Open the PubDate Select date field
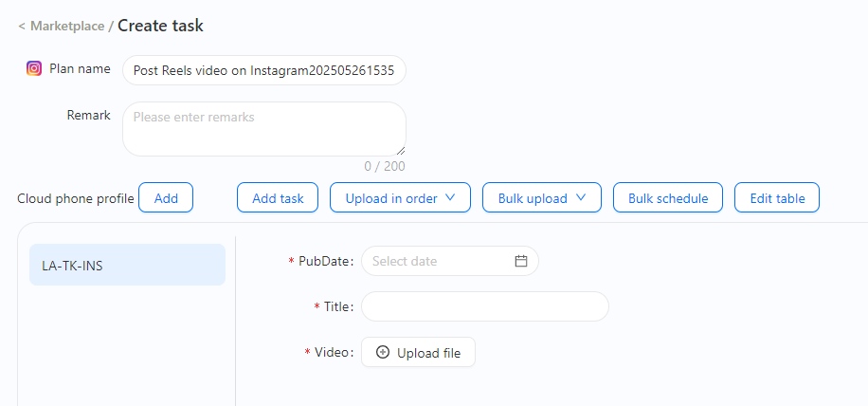The height and width of the screenshot is (406, 868). (450, 261)
